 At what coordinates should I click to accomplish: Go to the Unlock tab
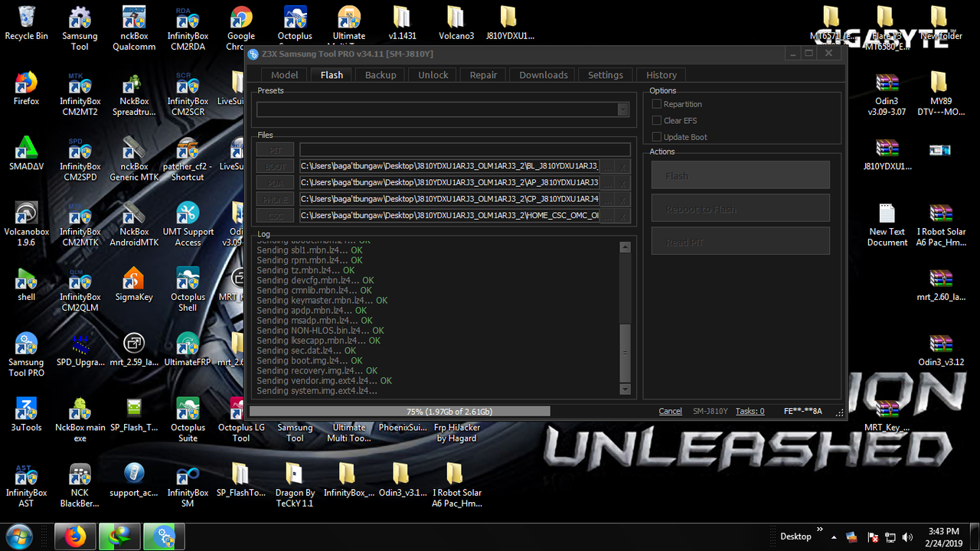433,75
